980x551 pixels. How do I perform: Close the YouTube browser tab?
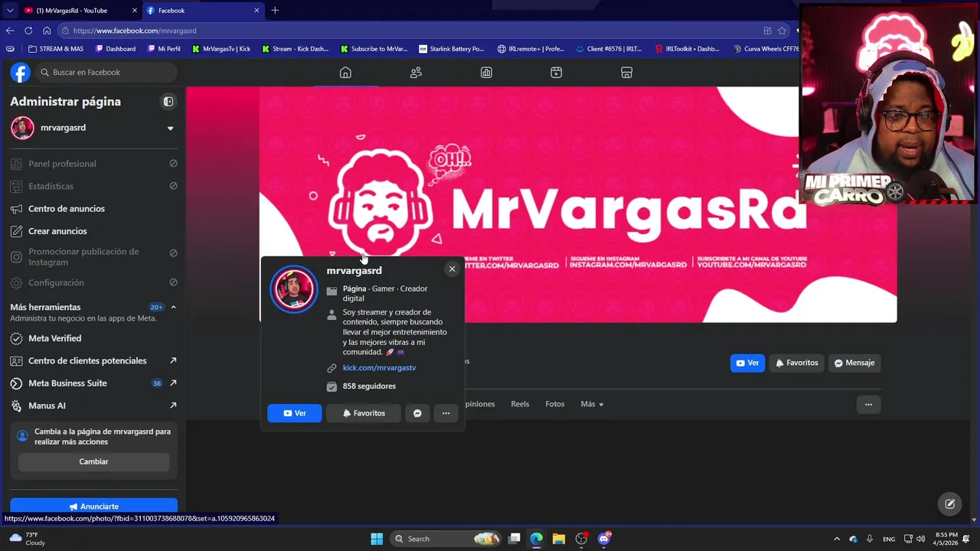coord(135,10)
